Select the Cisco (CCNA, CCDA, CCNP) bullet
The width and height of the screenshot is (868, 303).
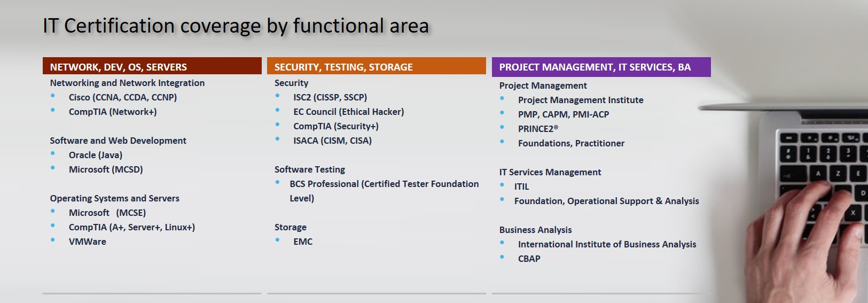(122, 97)
